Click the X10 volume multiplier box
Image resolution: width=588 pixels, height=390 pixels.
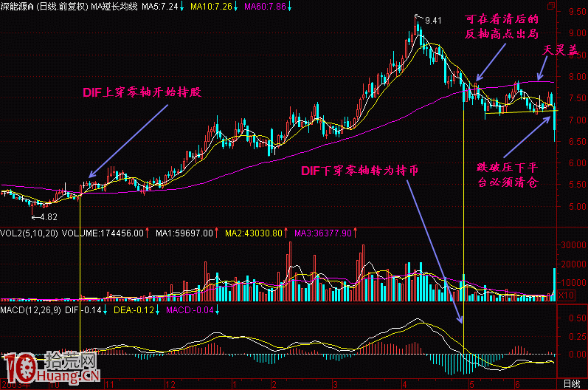(566, 295)
